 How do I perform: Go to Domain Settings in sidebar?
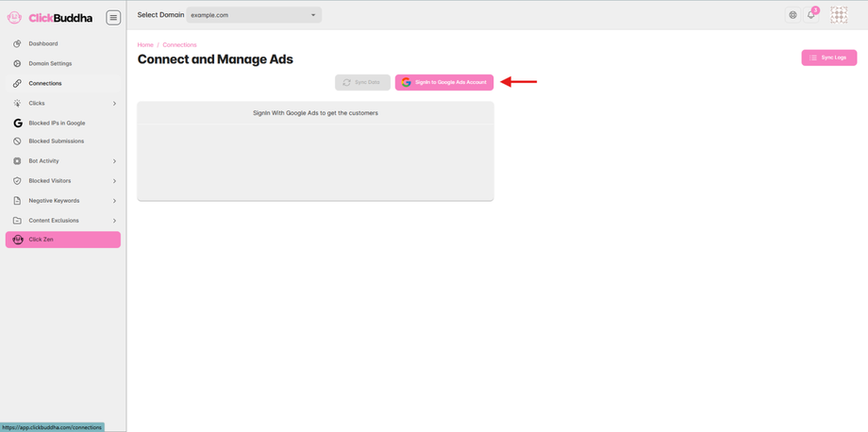(x=63, y=63)
